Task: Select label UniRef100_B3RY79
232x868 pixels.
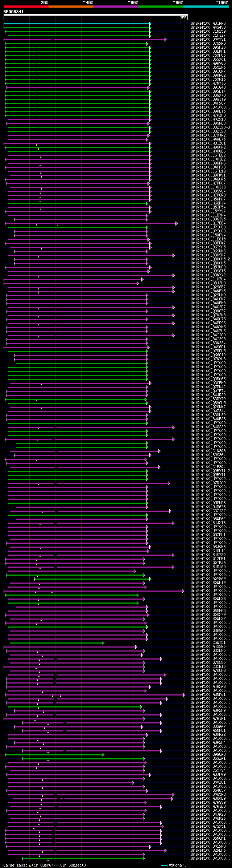Action: [208, 399]
